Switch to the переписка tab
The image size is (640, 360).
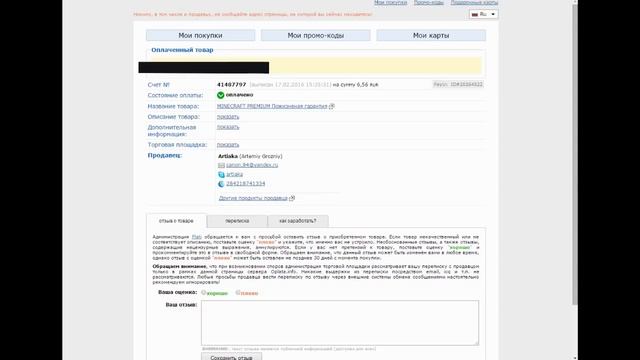pos(237,221)
